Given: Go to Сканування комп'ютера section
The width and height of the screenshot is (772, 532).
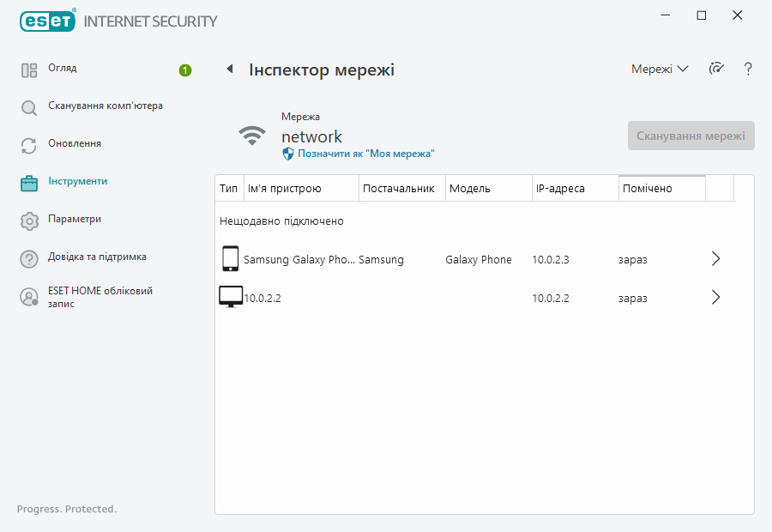Looking at the screenshot, I should click(105, 106).
